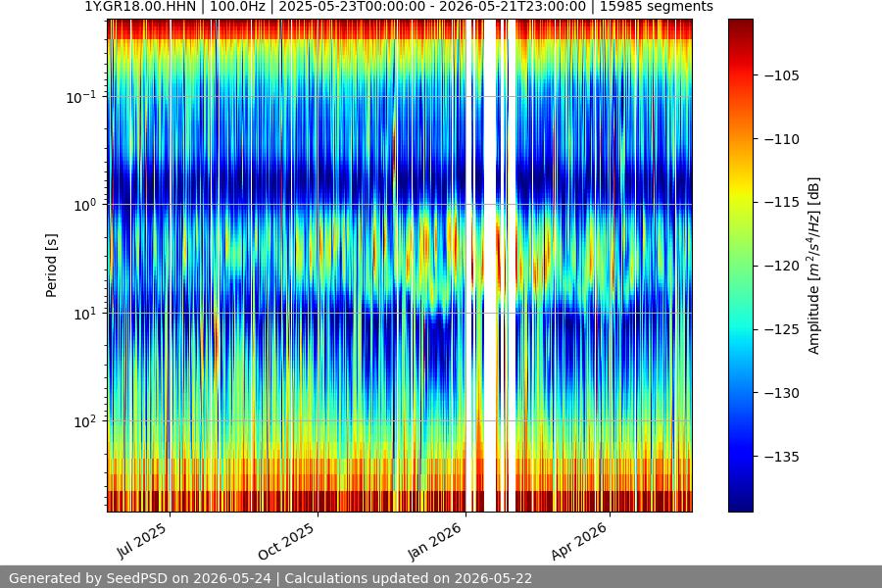Image resolution: width=882 pixels, height=588 pixels.
Task: Click the 'Apr 2026' x-axis label
Action: coord(579,541)
